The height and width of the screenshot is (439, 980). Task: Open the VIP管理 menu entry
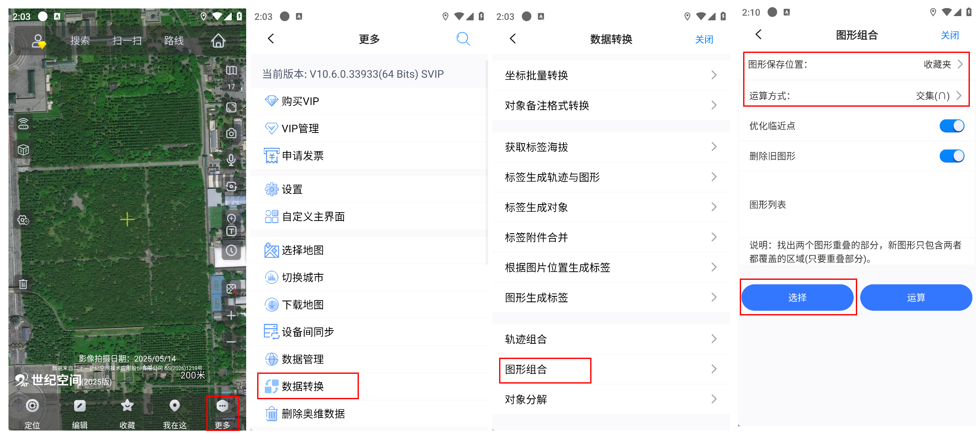click(x=369, y=128)
